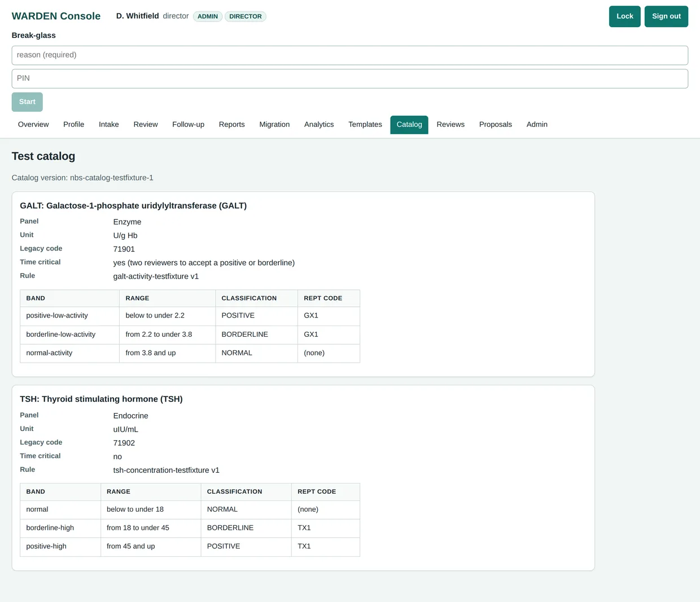Click the WARDEN Console title

click(56, 16)
